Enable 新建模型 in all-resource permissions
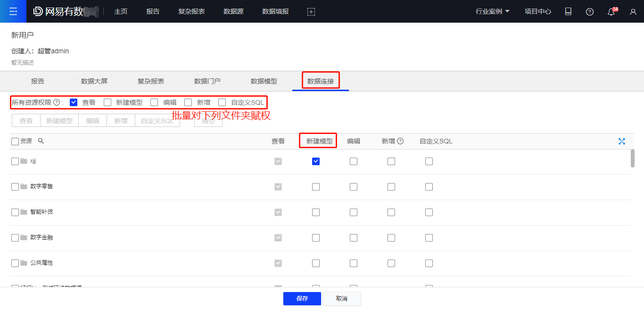The width and height of the screenshot is (644, 310). [x=107, y=102]
